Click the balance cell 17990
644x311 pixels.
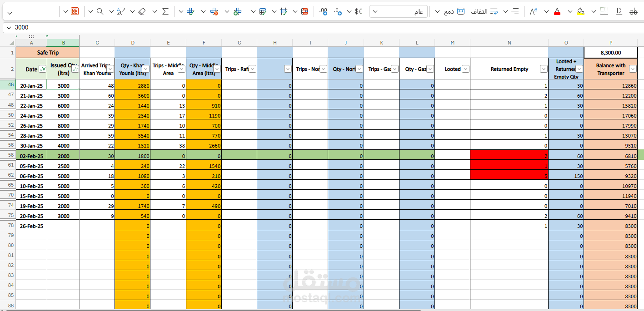tap(611, 126)
